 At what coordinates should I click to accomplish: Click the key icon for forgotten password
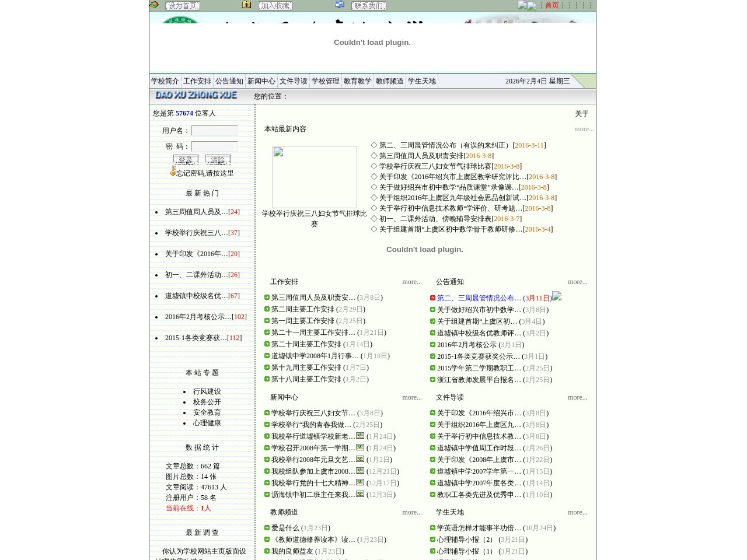click(x=173, y=170)
